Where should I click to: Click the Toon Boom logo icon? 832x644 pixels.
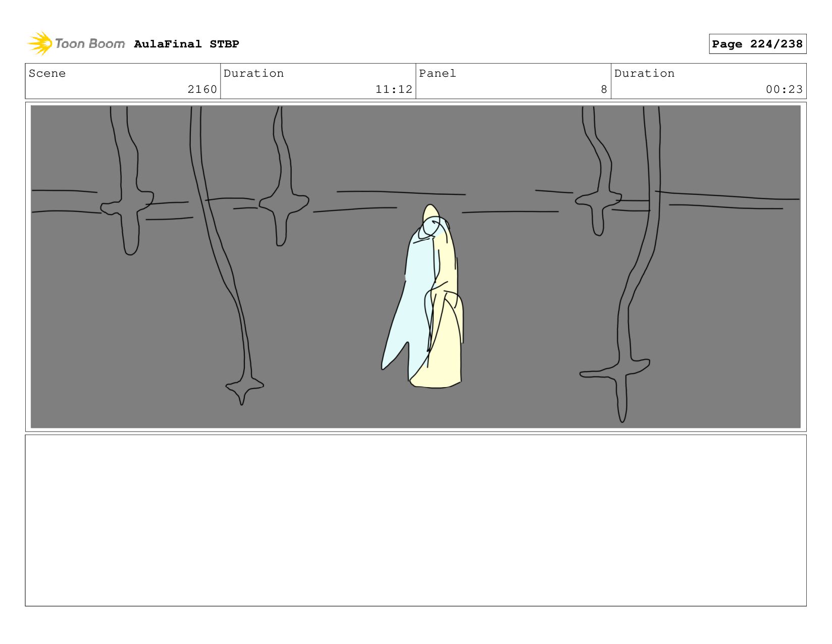point(40,43)
